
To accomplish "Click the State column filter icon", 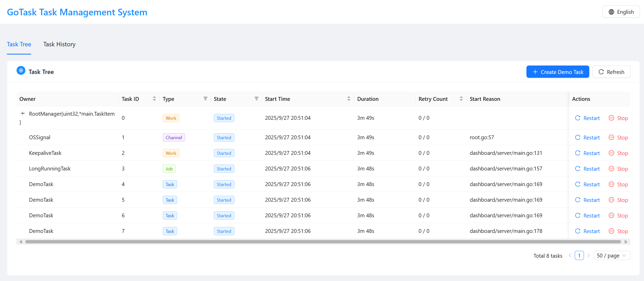I will [x=256, y=99].
